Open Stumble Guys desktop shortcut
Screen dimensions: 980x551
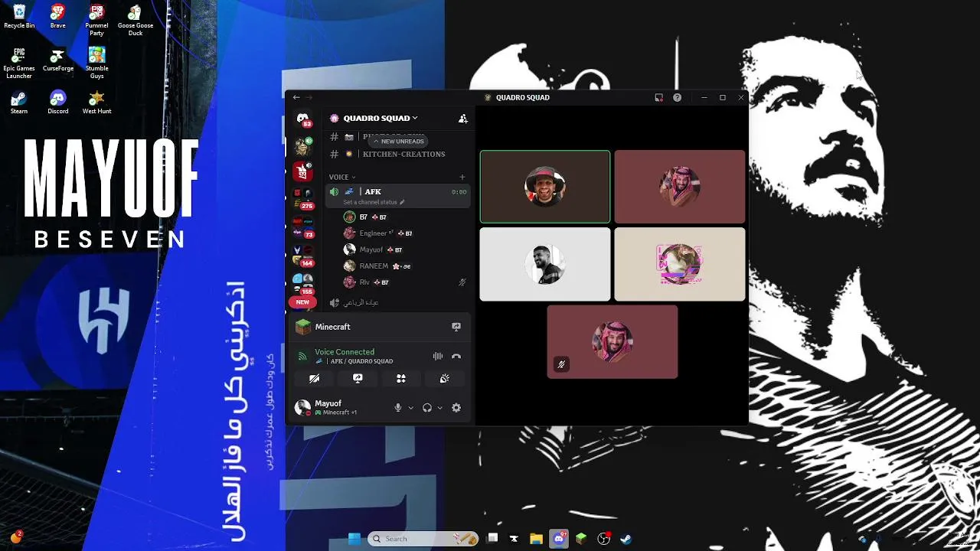click(x=96, y=63)
